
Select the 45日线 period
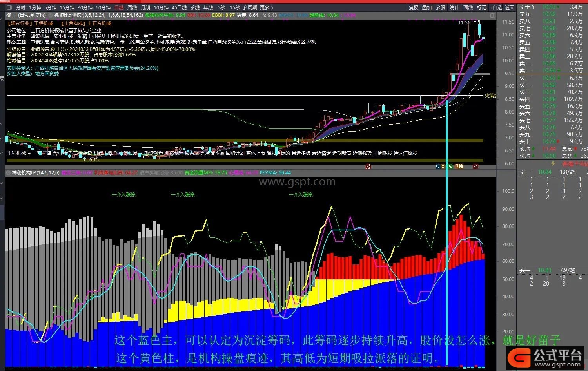pyautogui.click(x=179, y=7)
